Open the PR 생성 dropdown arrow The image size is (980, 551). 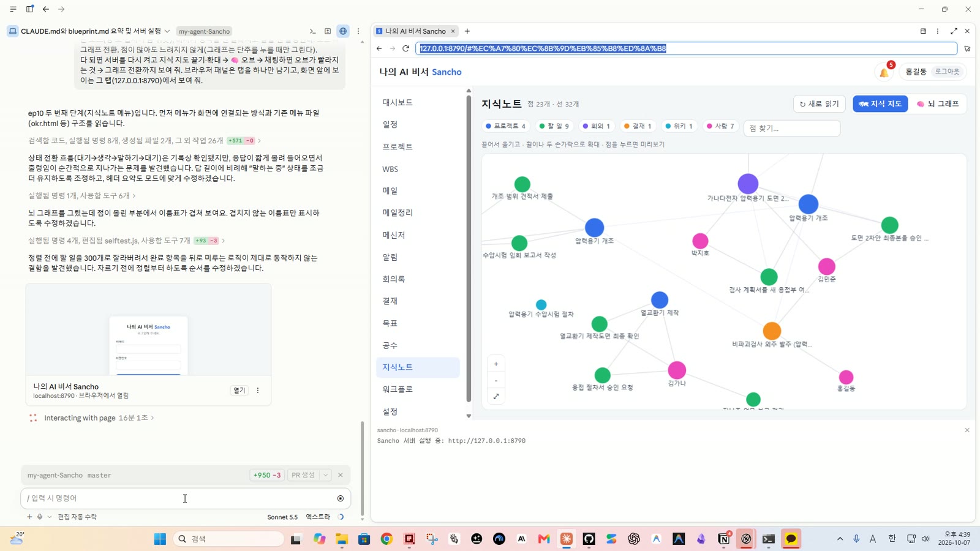coord(326,475)
